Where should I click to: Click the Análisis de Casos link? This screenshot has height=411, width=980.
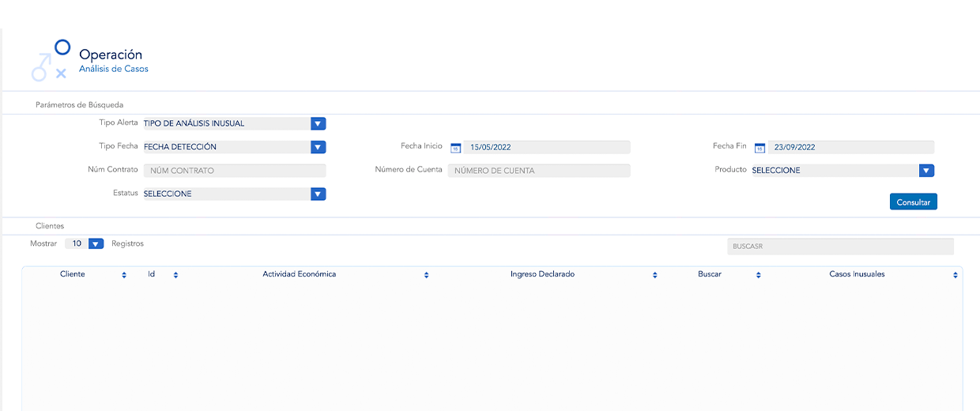(x=113, y=70)
